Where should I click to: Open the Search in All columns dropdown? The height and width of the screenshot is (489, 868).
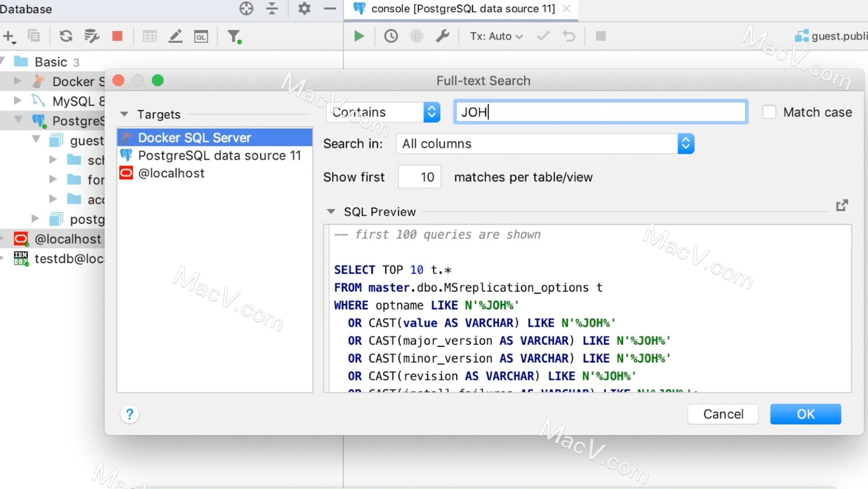click(x=545, y=144)
